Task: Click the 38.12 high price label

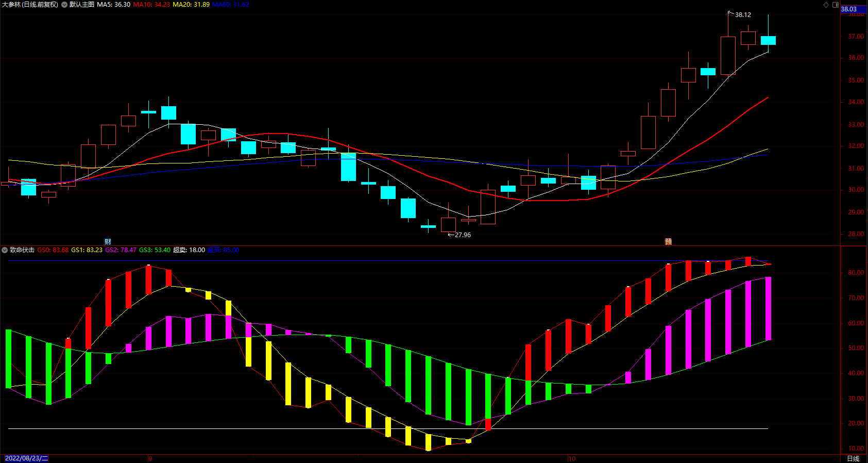Action: pos(743,15)
